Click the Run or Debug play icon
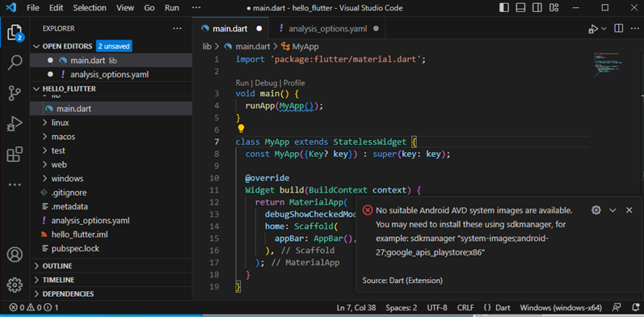The height and width of the screenshot is (317, 644). point(592,29)
